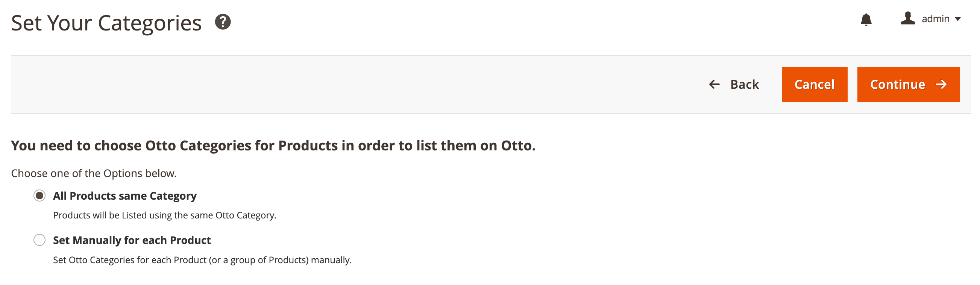Open Magento notifications from the bell
The height and width of the screenshot is (285, 980).
click(867, 20)
